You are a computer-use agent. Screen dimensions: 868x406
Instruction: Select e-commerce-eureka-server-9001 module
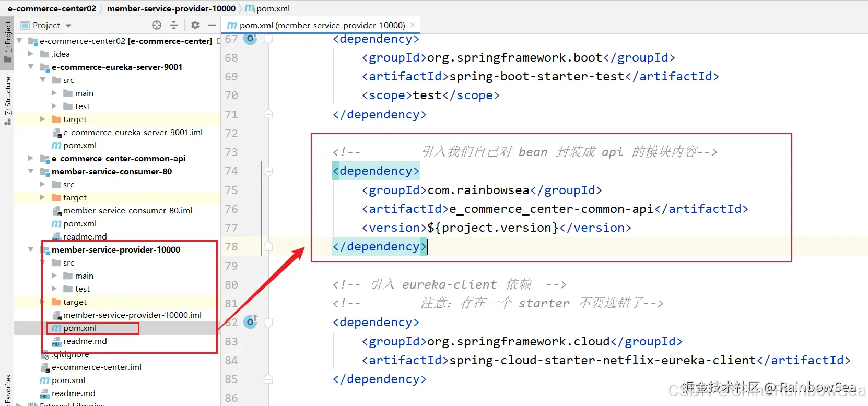117,67
